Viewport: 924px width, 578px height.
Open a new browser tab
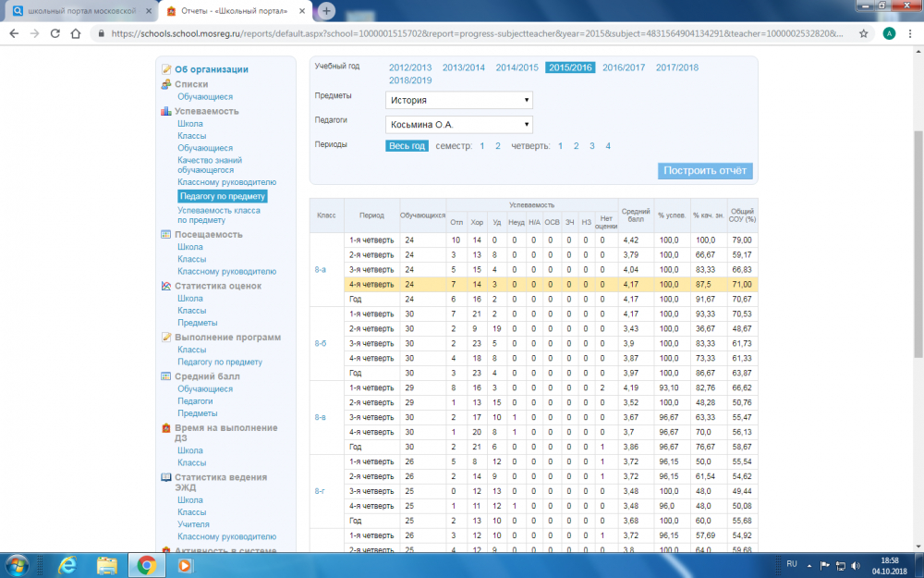point(326,10)
